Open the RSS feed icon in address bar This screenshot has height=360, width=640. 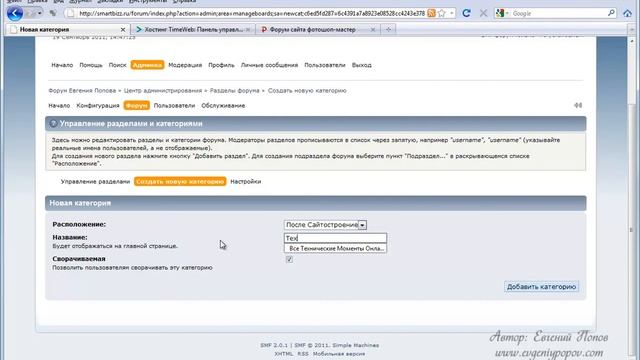click(431, 13)
